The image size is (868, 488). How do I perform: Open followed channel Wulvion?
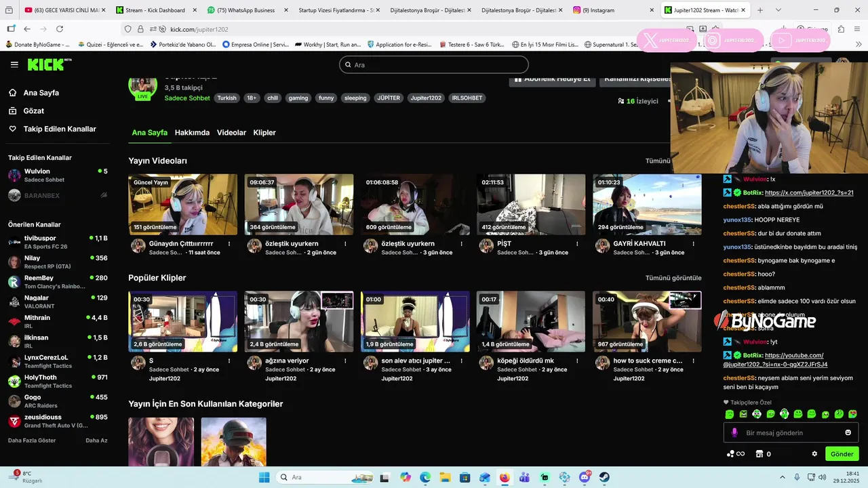click(58, 176)
